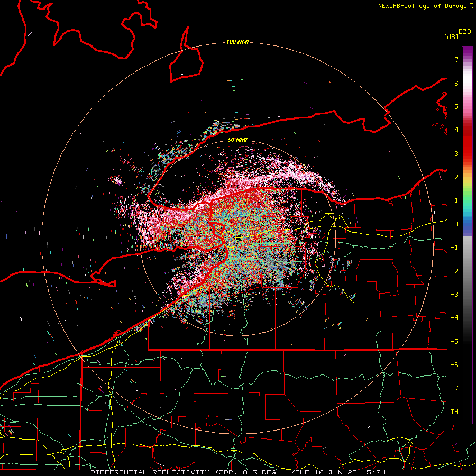Click the -5 value on color scale
476x476 pixels.
454,342
